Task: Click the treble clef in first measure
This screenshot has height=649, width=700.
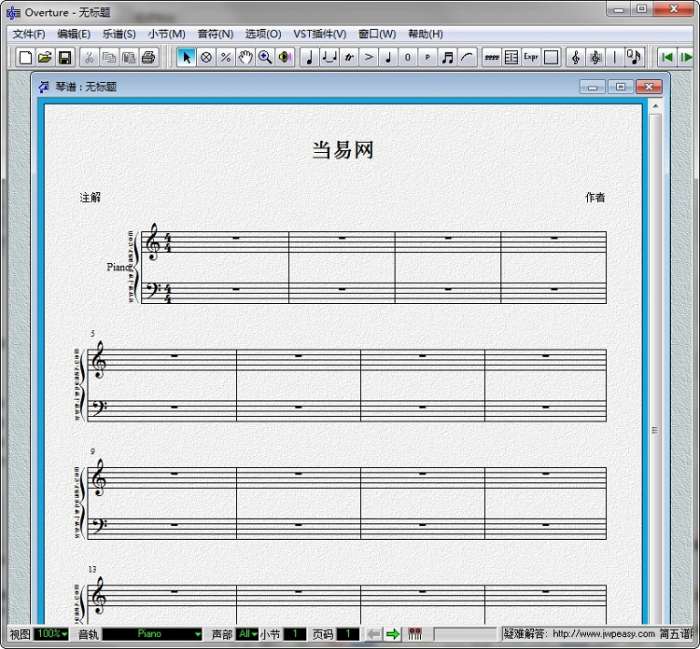Action: (153, 241)
